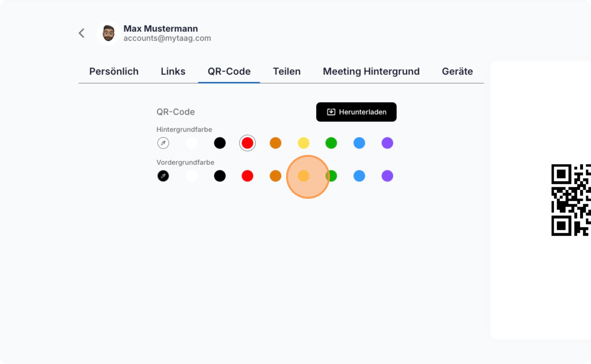Image resolution: width=591 pixels, height=364 pixels.
Task: Select black as Hintergrundfarbe
Action: tap(220, 143)
